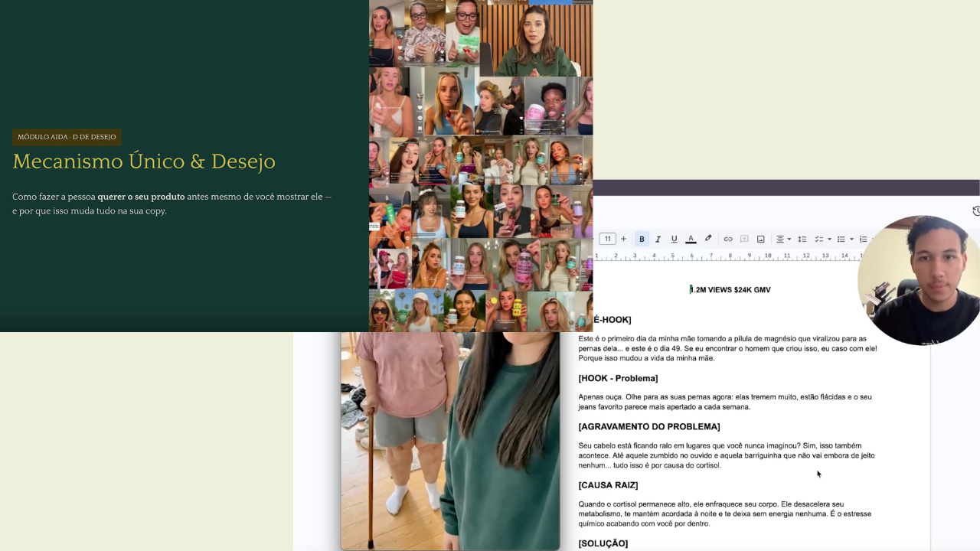Click the bulleted list icon
The height and width of the screenshot is (551, 980).
841,239
